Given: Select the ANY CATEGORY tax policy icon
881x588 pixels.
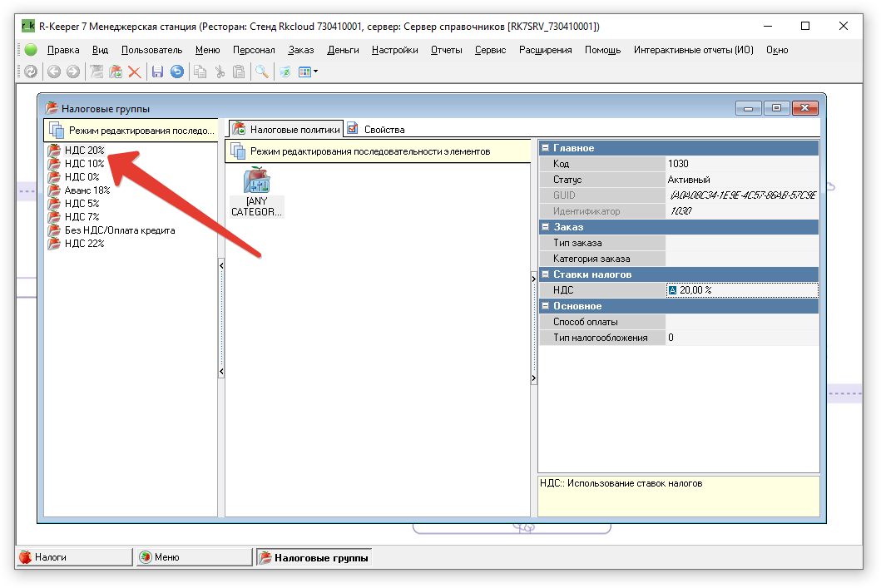Looking at the screenshot, I should point(257,192).
